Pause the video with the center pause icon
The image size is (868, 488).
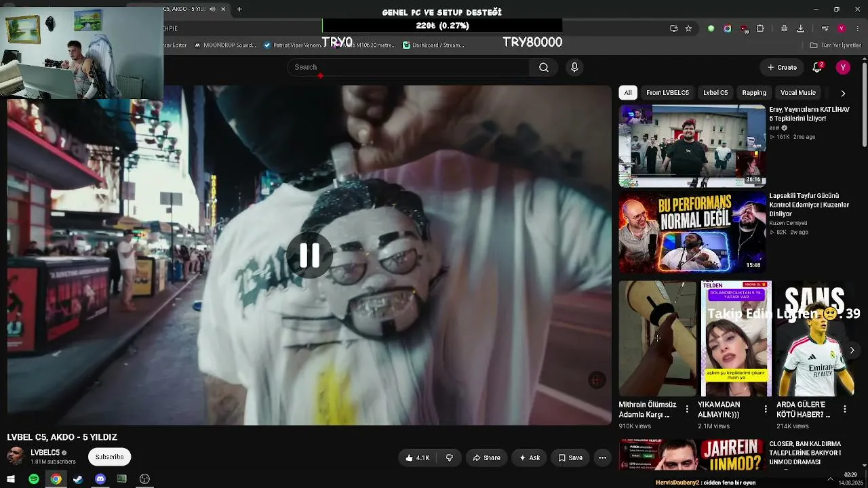309,255
